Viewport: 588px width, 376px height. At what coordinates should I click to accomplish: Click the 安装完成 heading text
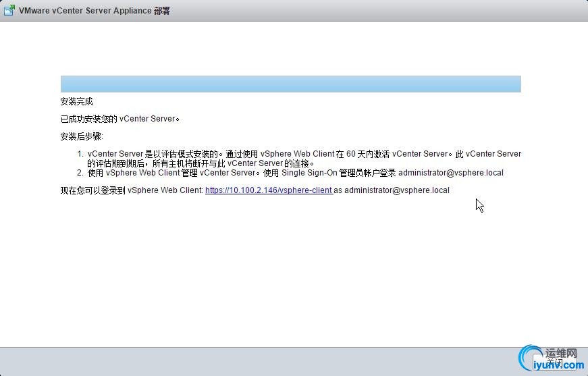pos(76,101)
